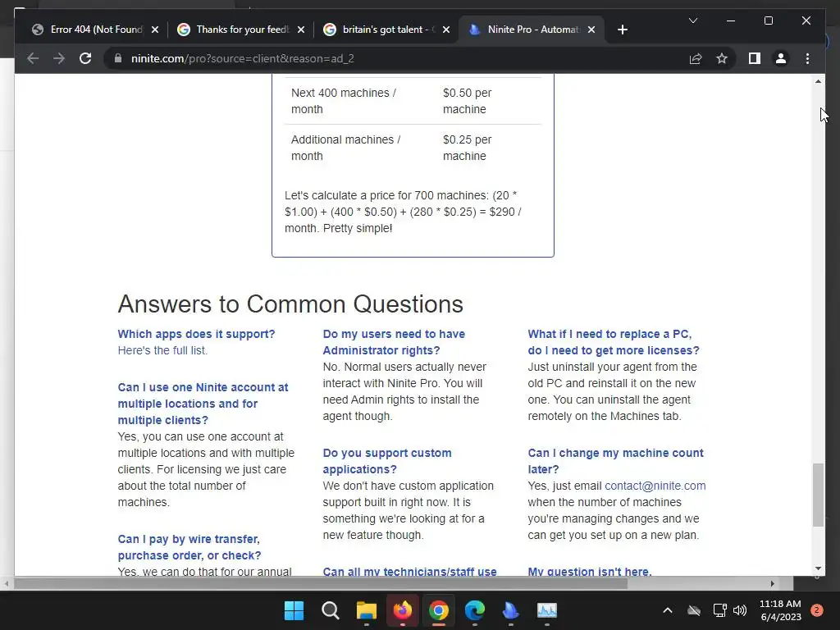Click 'Can I change my machine count later?'
Image resolution: width=840 pixels, height=630 pixels.
(615, 461)
